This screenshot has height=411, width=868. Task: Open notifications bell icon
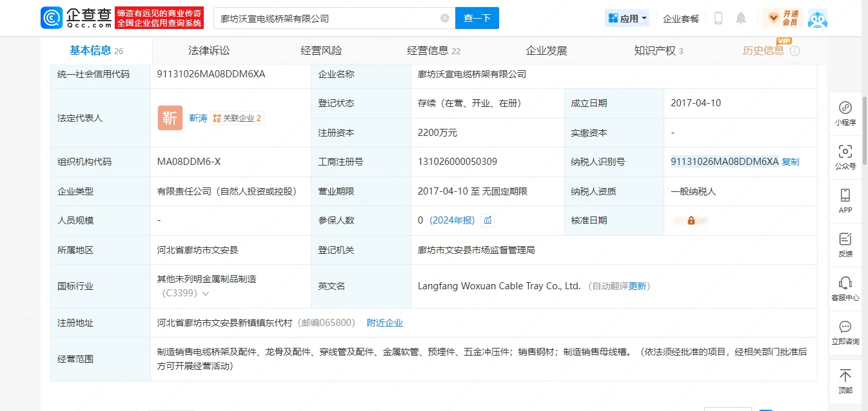[x=741, y=18]
